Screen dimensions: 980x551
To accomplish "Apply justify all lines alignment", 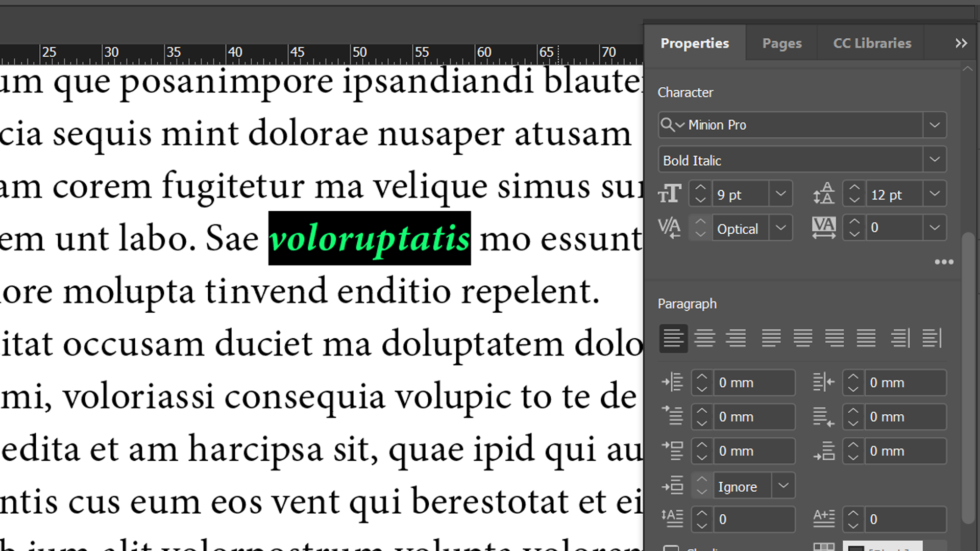I will pos(866,338).
